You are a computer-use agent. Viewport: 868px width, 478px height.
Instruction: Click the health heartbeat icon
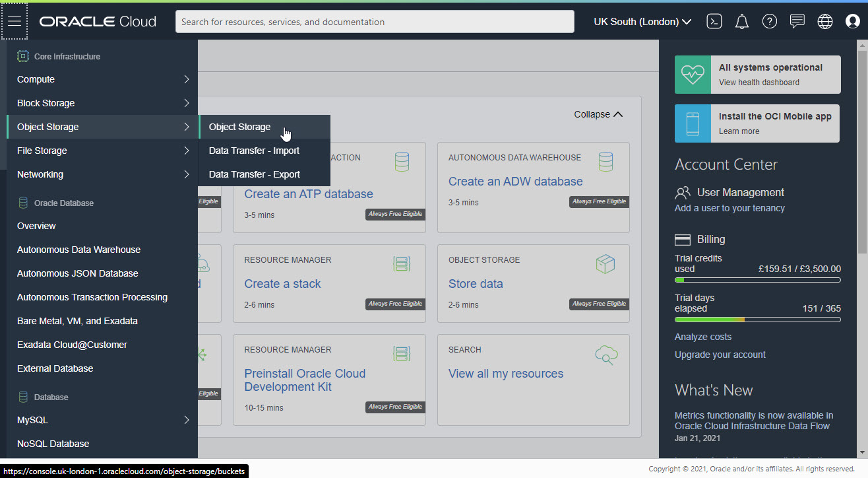pos(693,75)
